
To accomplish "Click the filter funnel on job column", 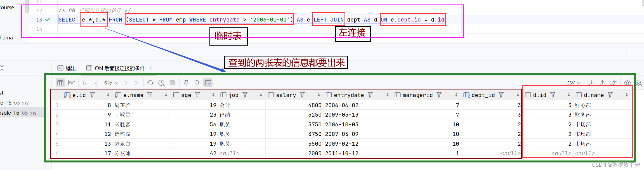I will tap(245, 95).
